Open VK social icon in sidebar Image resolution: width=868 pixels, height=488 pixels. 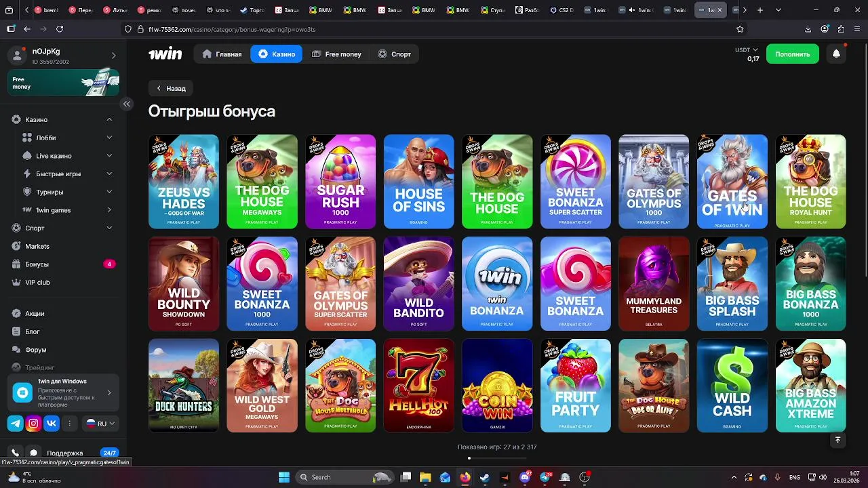[x=52, y=424]
